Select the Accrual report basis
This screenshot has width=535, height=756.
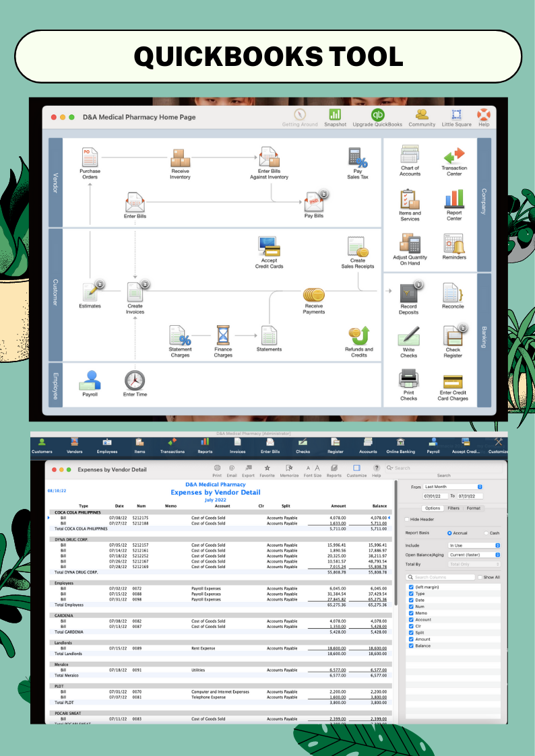[449, 532]
